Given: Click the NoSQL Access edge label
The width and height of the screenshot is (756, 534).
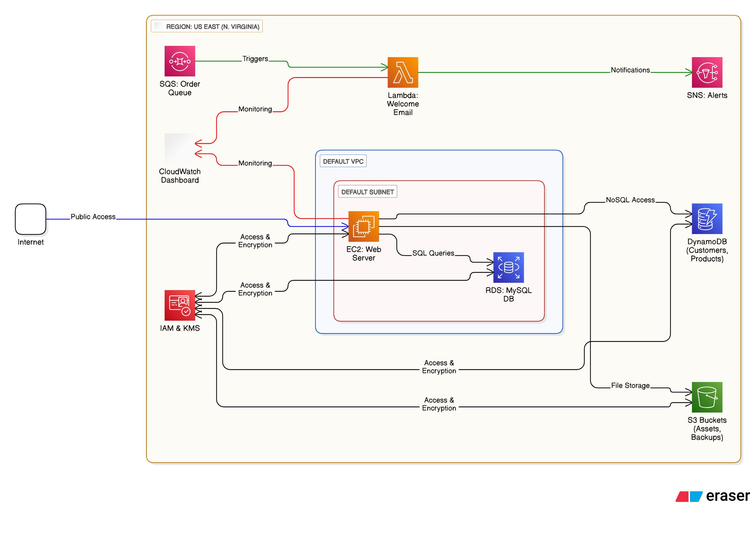Looking at the screenshot, I should [630, 200].
